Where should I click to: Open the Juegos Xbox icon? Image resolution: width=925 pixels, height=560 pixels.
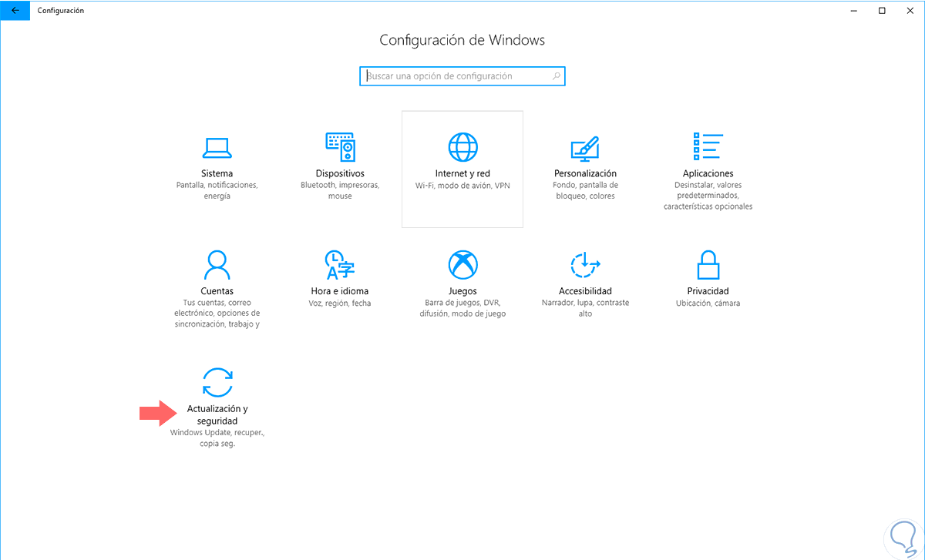point(462,264)
